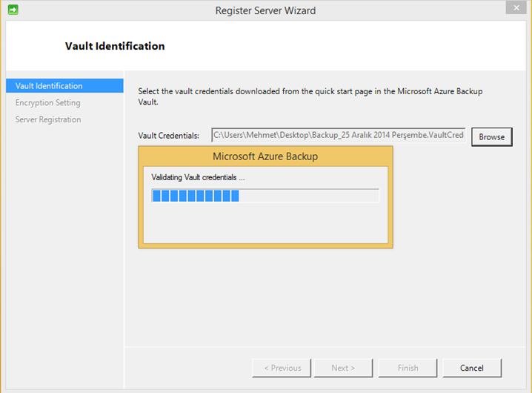Click the Cancel button
Image resolution: width=532 pixels, height=393 pixels.
[x=471, y=368]
